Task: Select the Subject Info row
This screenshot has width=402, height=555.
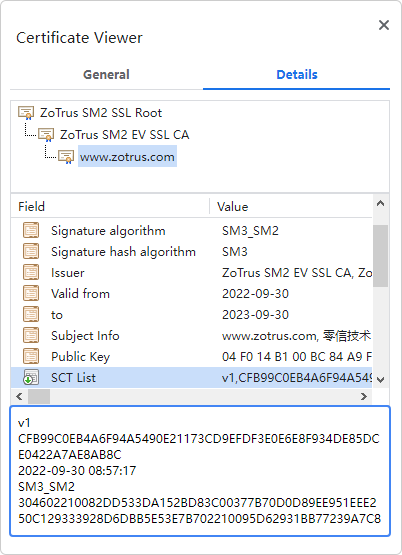Action: (x=191, y=335)
